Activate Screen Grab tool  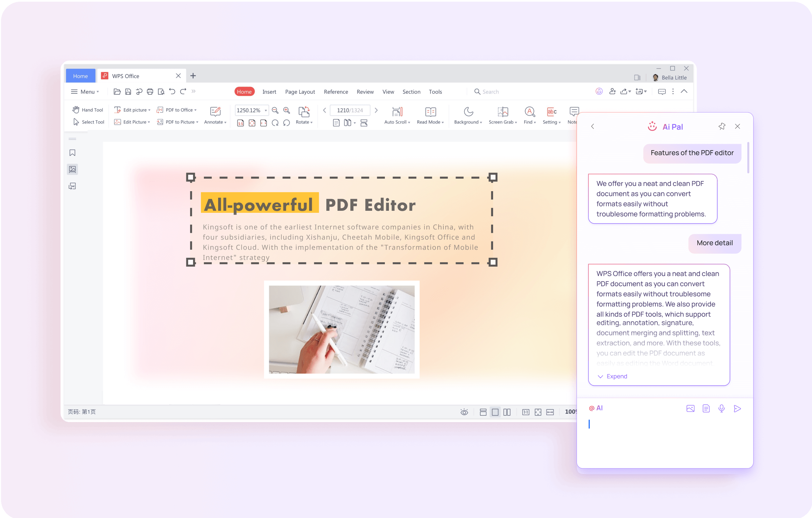(x=503, y=116)
